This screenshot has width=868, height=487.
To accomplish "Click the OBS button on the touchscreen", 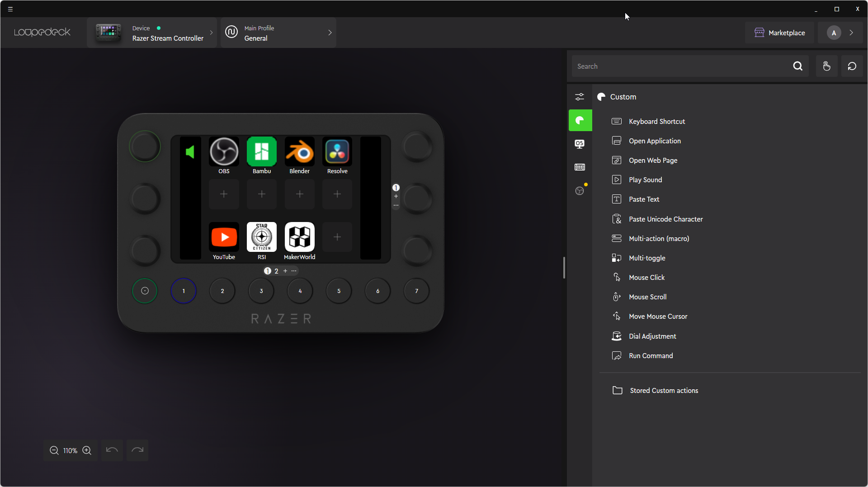I will point(224,152).
